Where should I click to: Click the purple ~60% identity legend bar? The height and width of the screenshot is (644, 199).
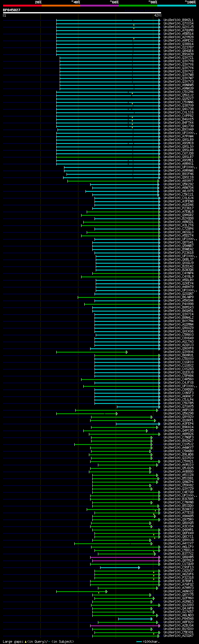pos(99,6)
